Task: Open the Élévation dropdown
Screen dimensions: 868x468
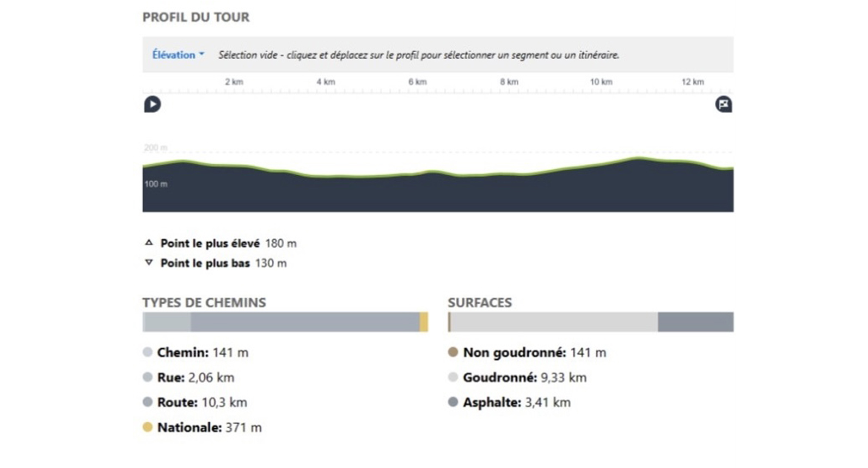Action: pos(178,55)
